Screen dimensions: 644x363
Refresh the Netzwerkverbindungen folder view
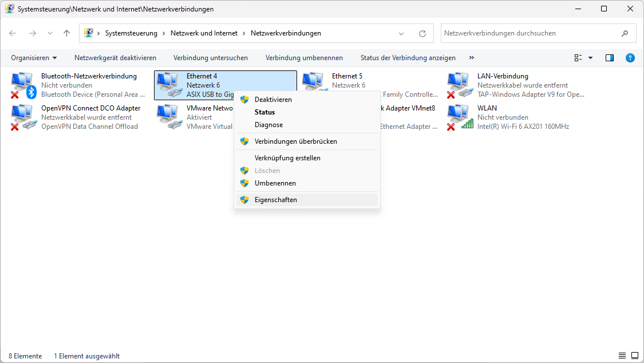pyautogui.click(x=422, y=33)
